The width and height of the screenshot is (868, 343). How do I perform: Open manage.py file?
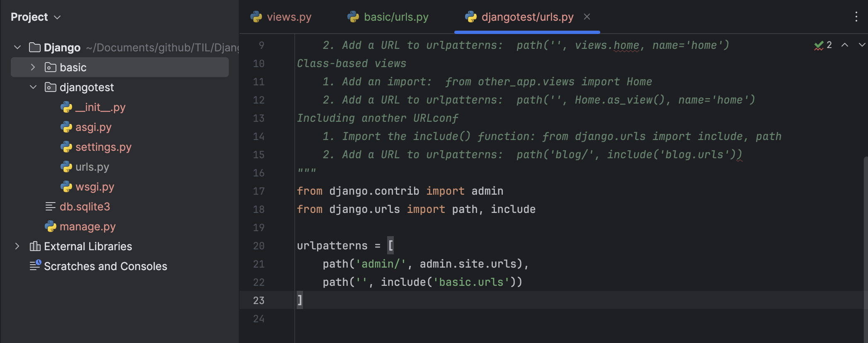tap(87, 227)
